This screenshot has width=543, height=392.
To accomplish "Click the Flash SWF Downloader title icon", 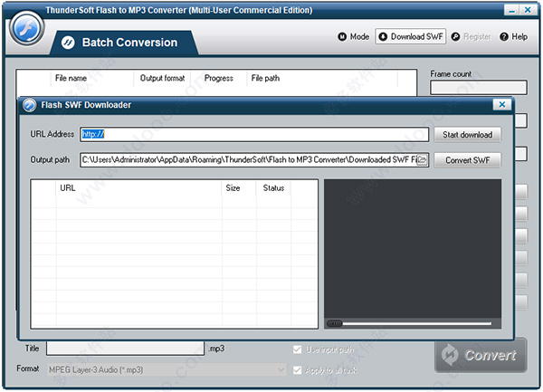I will 30,105.
